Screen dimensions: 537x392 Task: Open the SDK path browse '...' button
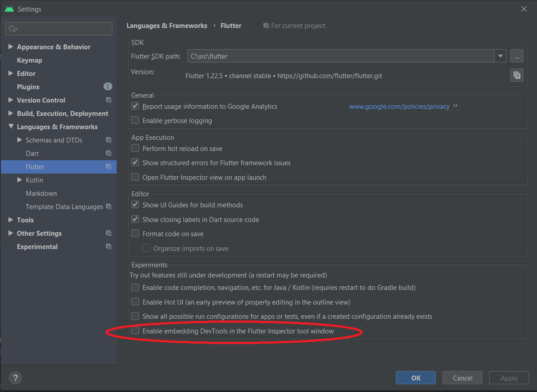click(x=516, y=56)
